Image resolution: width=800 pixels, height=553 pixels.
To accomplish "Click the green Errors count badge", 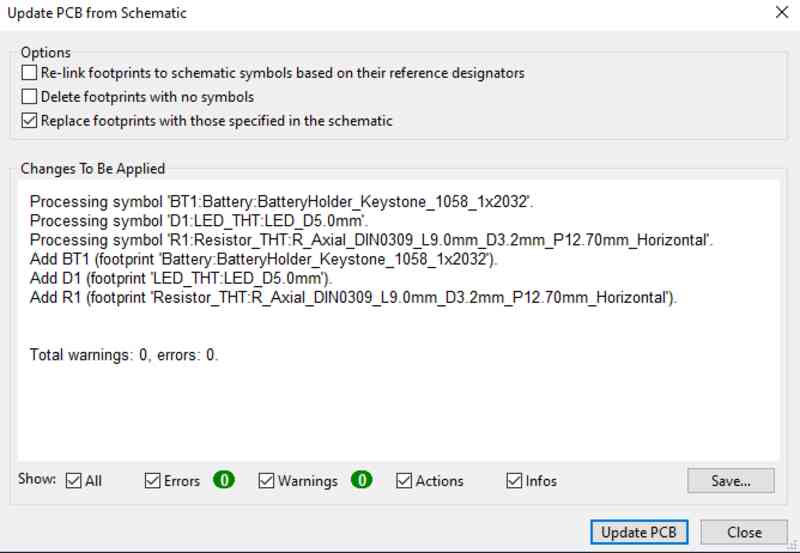I will pyautogui.click(x=224, y=481).
